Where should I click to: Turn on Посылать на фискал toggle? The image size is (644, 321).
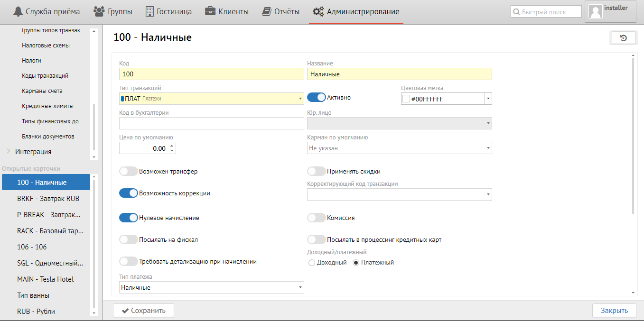[128, 239]
